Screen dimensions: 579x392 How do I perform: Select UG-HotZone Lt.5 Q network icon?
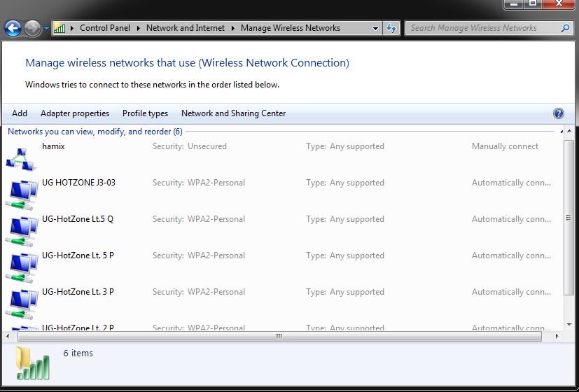coord(22,232)
